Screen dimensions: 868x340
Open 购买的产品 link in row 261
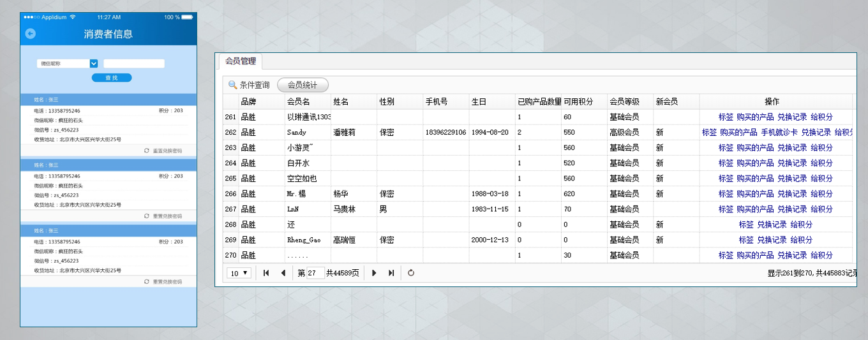755,117
